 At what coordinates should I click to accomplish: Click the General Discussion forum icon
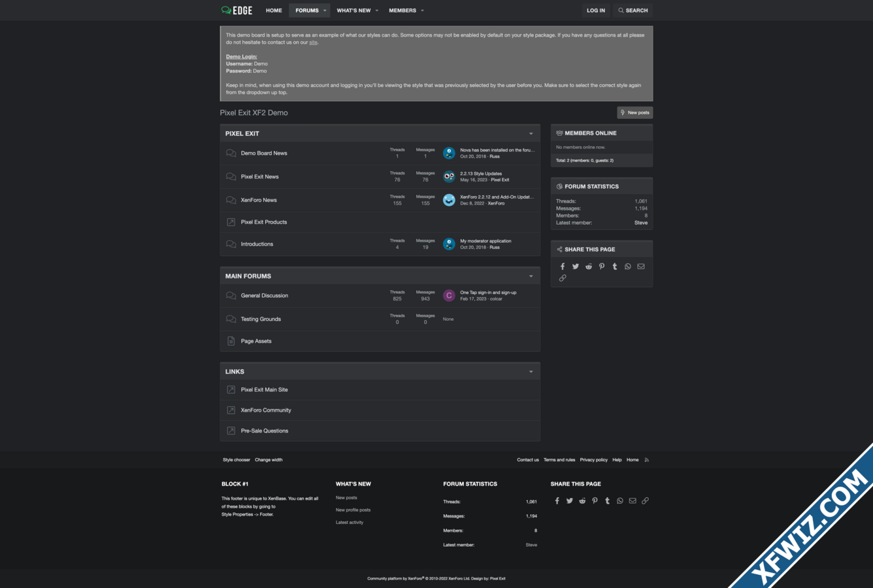(231, 295)
